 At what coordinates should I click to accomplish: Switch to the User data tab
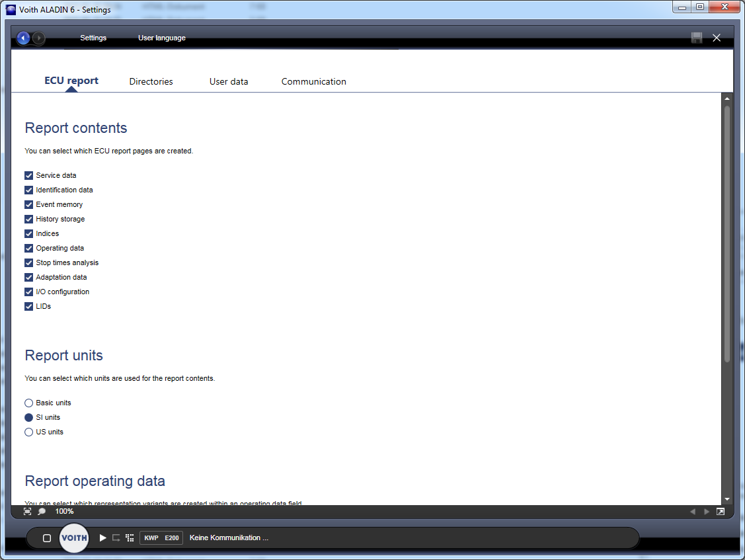[229, 82]
